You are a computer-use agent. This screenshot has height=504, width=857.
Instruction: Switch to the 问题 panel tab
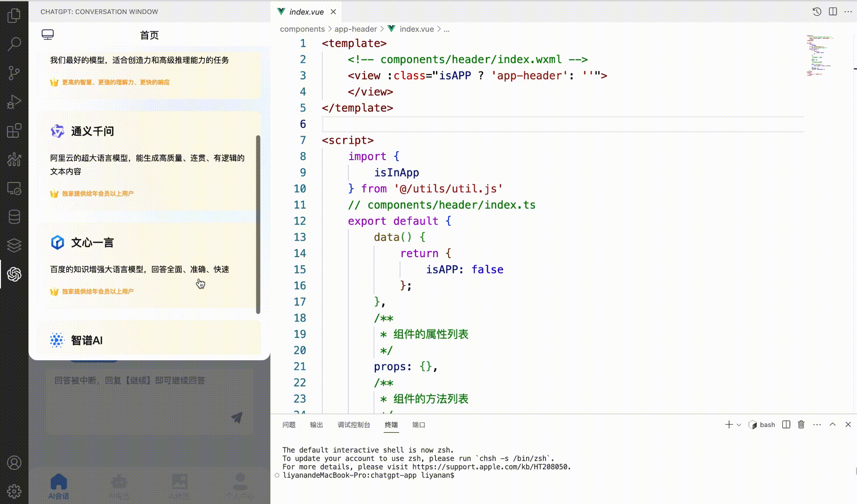tap(289, 425)
